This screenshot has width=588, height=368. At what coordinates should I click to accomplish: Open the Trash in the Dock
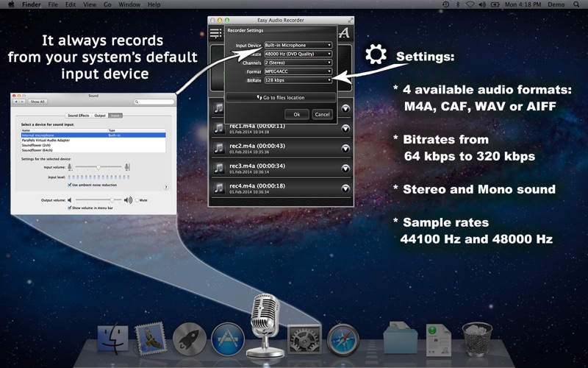tap(477, 339)
